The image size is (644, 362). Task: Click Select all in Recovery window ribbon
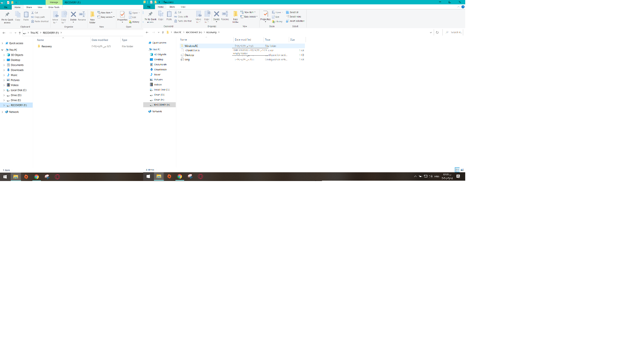[x=292, y=12]
